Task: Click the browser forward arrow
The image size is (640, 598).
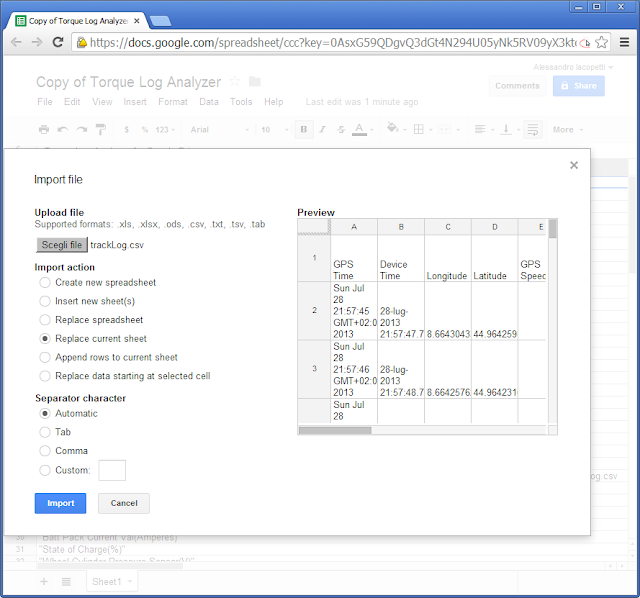Action: (37, 42)
